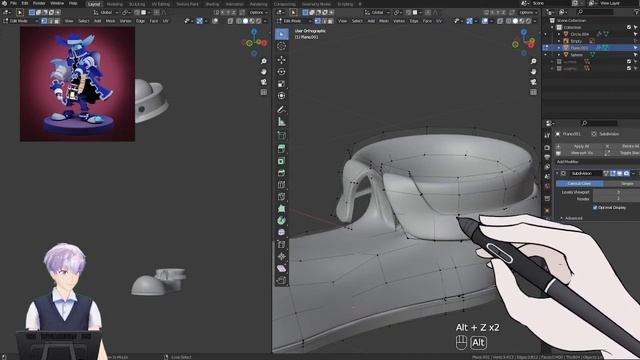
Task: Toggle Collection exclude checkbox in outliner
Action: 629,27
